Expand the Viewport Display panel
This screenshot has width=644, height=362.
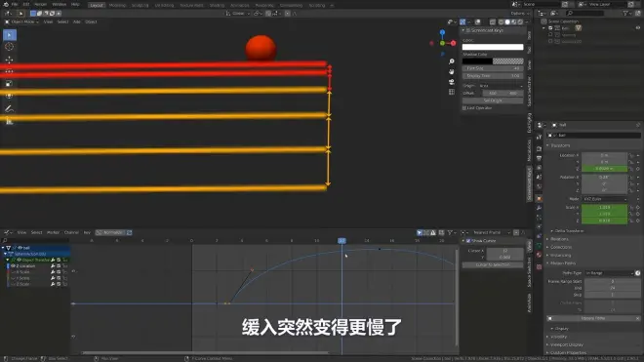[566, 344]
